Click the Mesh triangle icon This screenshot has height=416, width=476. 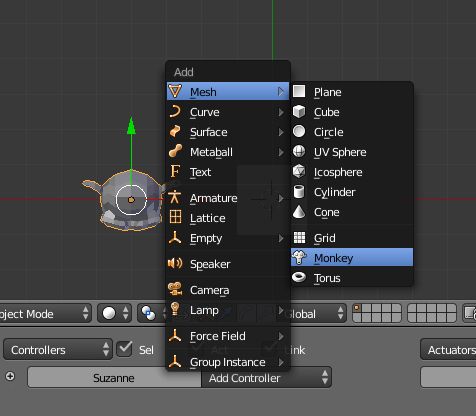tap(175, 91)
